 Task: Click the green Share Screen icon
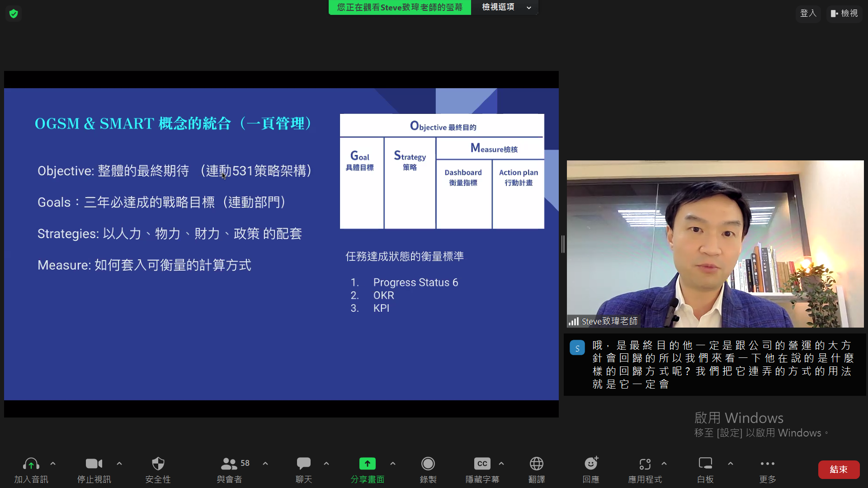(367, 464)
